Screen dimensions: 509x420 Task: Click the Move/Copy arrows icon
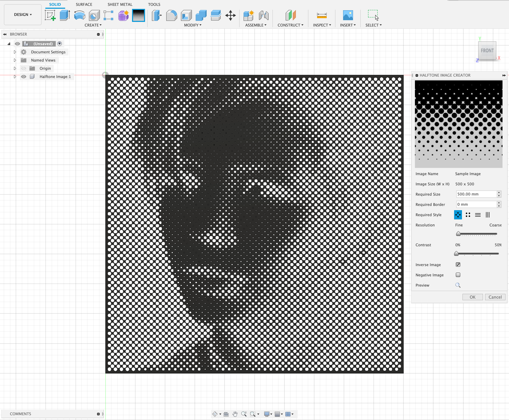230,15
